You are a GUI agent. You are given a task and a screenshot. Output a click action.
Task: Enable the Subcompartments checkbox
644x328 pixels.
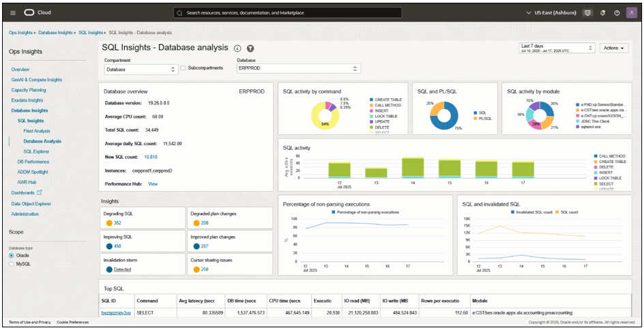click(x=184, y=68)
